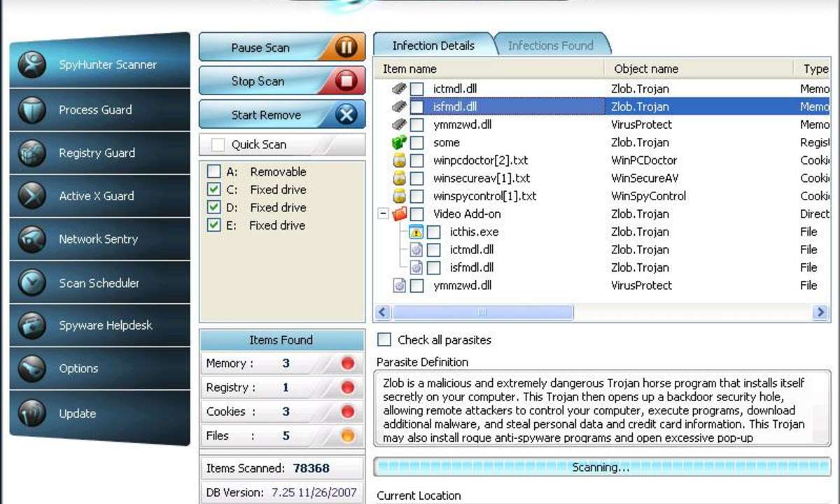
Task: Click the Type column header
Action: pos(812,69)
